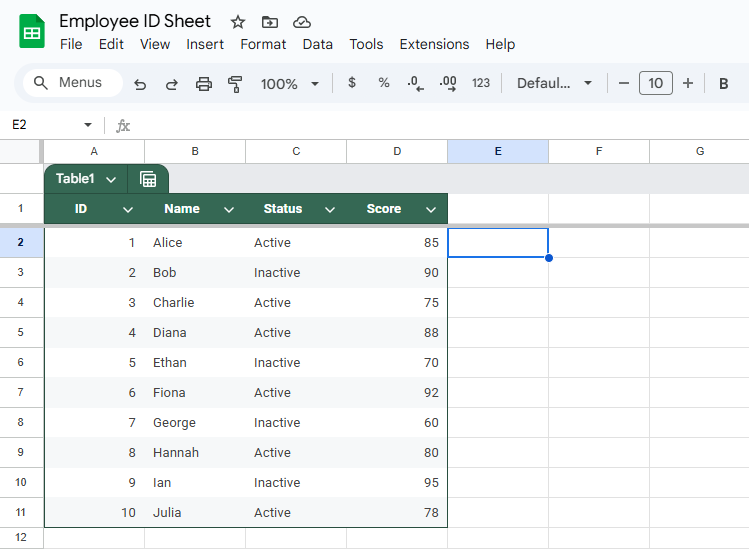Select the score cell 95

click(x=397, y=483)
